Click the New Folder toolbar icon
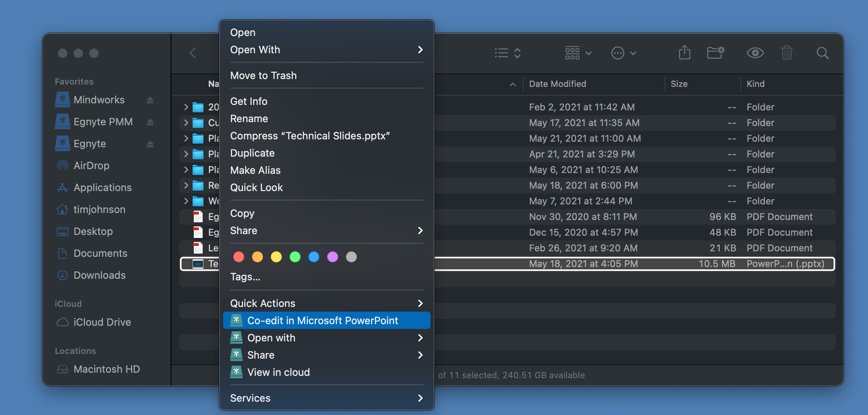Image resolution: width=868 pixels, height=415 pixels. tap(715, 53)
